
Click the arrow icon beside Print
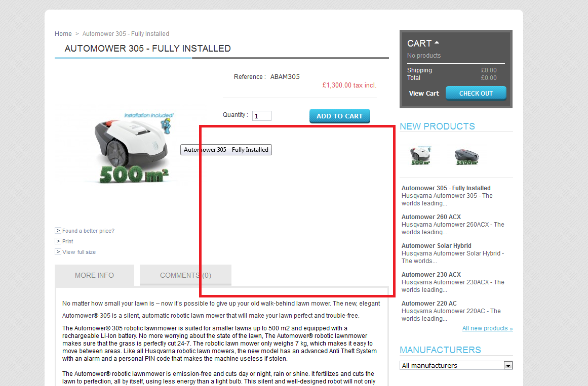58,241
